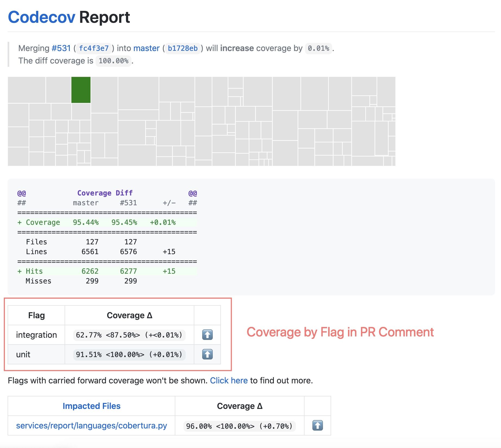The width and height of the screenshot is (501, 448).
Task: Open commit fc4f3e7 link
Action: pyautogui.click(x=94, y=48)
